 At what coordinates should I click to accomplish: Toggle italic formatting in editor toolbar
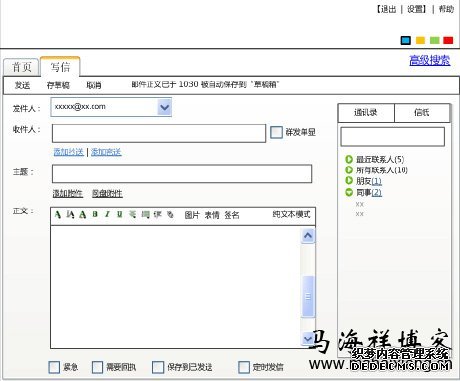tap(107, 214)
